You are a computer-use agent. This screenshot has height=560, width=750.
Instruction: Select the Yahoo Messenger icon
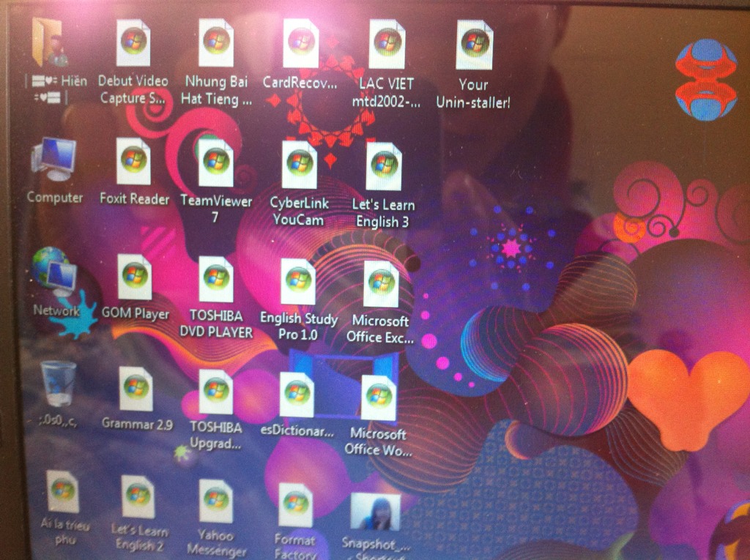(216, 501)
